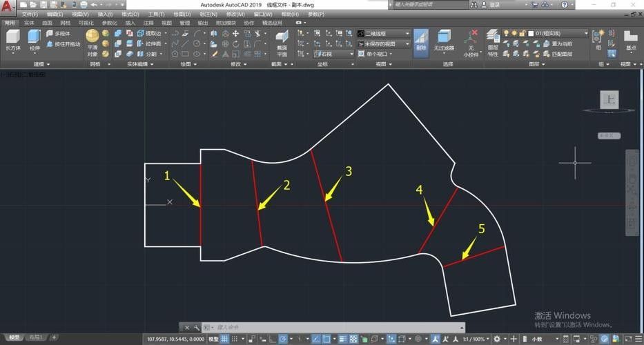
Task: Toggle grid display in status bar
Action: click(224, 339)
